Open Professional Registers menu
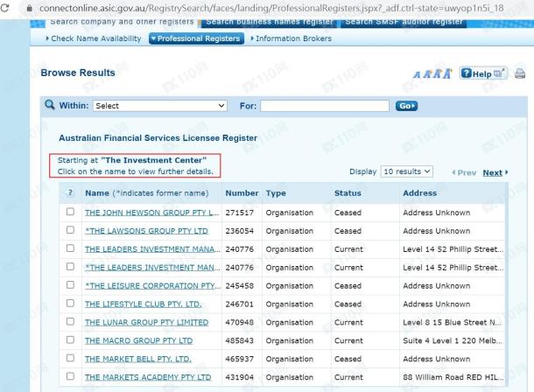This screenshot has height=392, width=534. (196, 38)
